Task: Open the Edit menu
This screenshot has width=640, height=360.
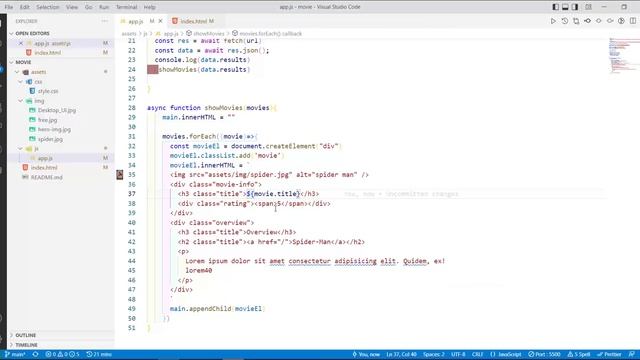Action: tap(24, 7)
